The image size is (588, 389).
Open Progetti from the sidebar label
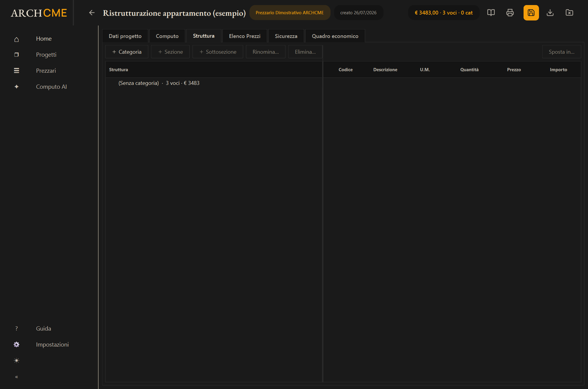tap(46, 55)
